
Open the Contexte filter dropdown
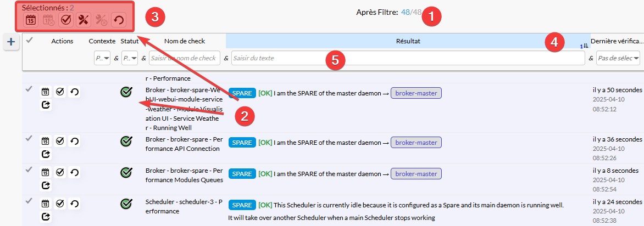[102, 58]
